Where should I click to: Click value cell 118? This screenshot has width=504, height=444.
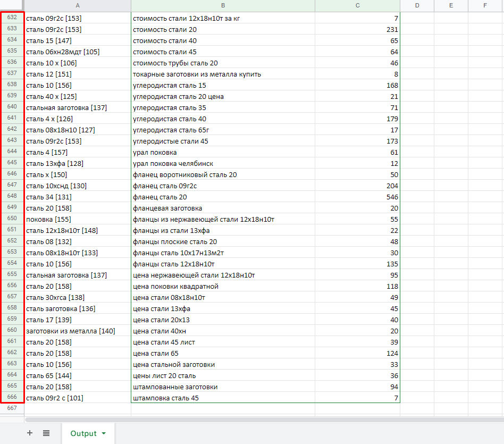357,286
